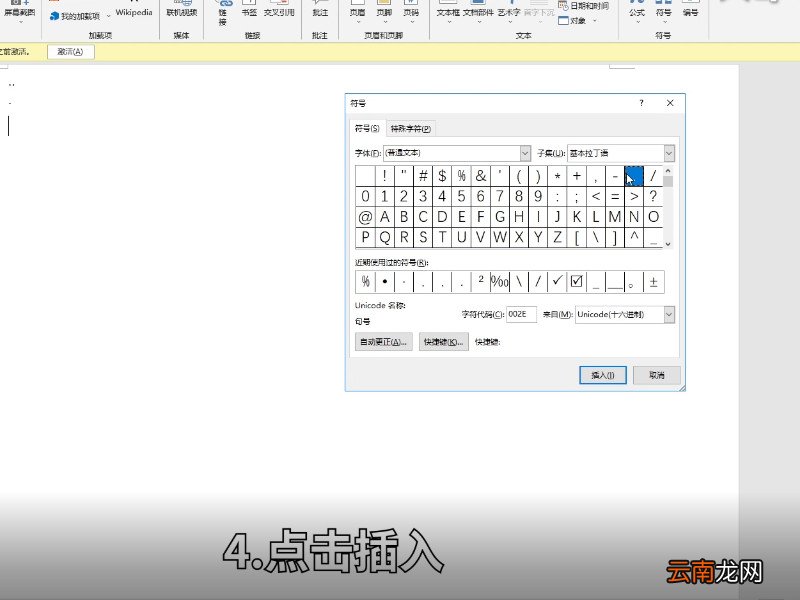Edit the 字符代码 character code field

[x=520, y=314]
